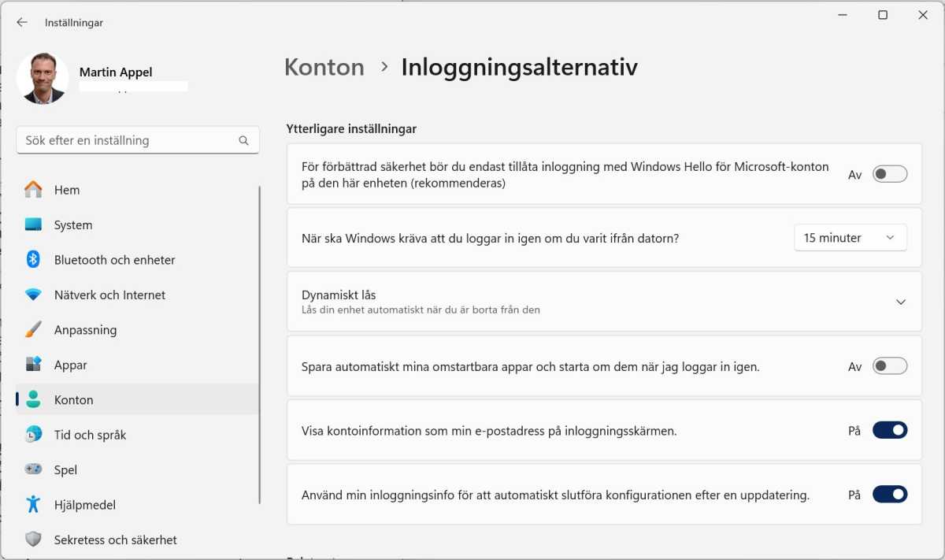Click the back arrow button
Image resolution: width=945 pixels, height=560 pixels.
click(x=21, y=22)
